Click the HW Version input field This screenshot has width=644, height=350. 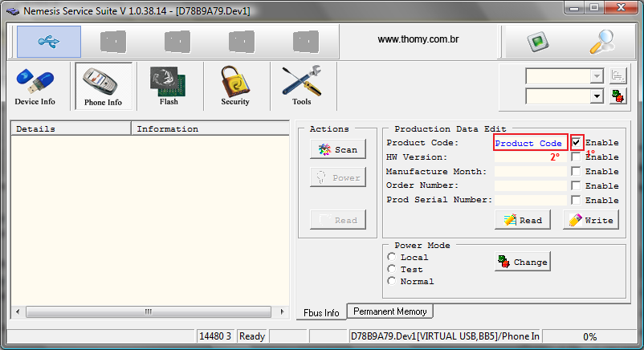(x=531, y=157)
